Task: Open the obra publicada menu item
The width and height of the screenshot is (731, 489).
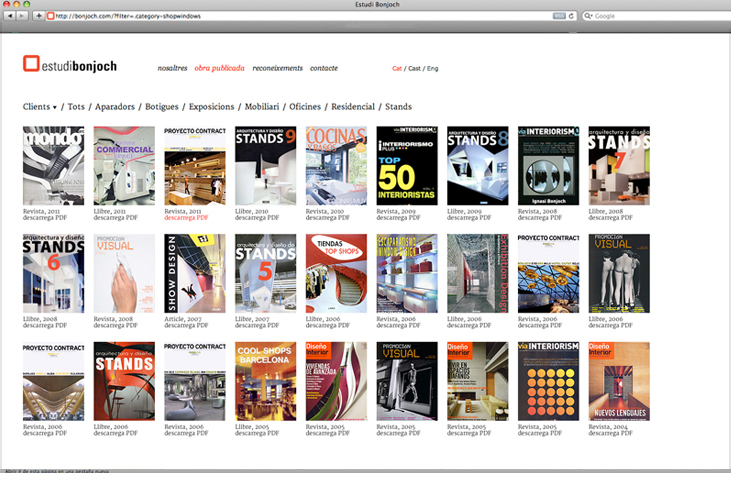Action: coord(219,68)
